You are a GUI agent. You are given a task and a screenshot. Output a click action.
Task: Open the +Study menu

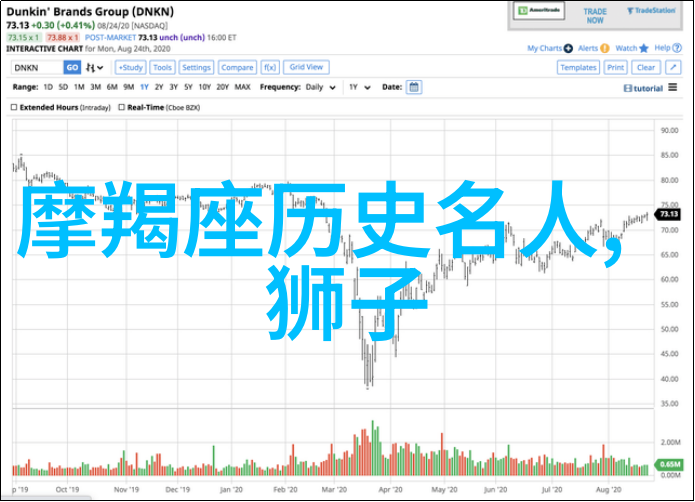129,67
